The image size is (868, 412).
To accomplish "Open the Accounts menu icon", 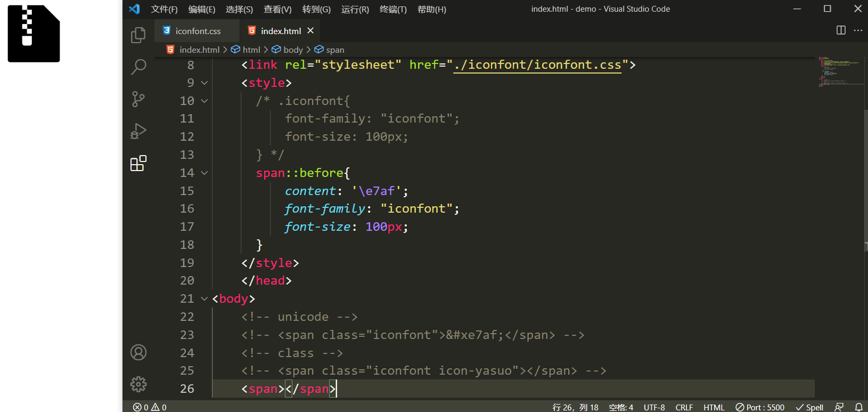I will coord(138,352).
